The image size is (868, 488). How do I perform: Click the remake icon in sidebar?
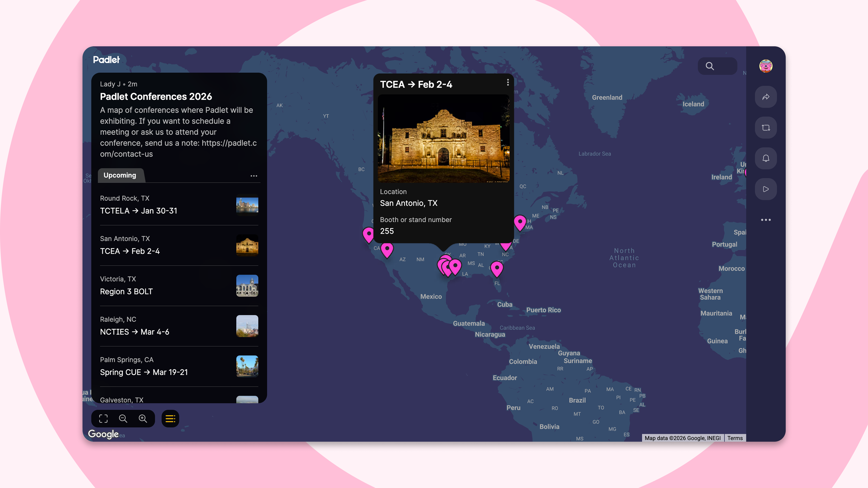coord(766,128)
